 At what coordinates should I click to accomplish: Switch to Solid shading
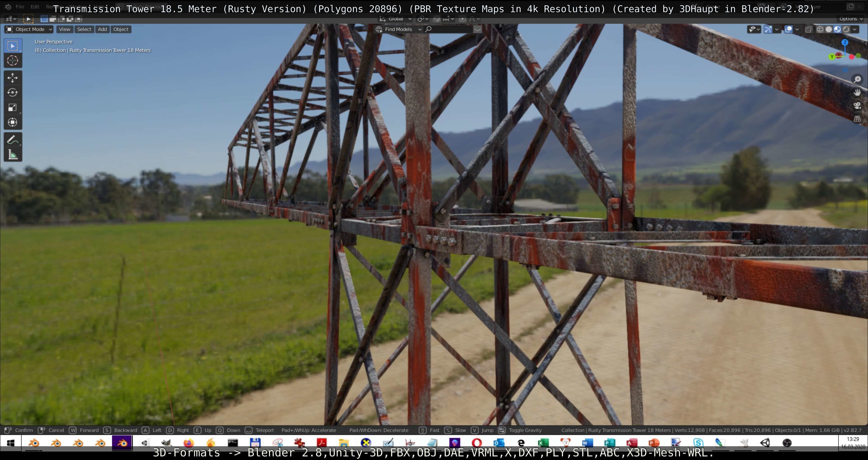[x=829, y=29]
